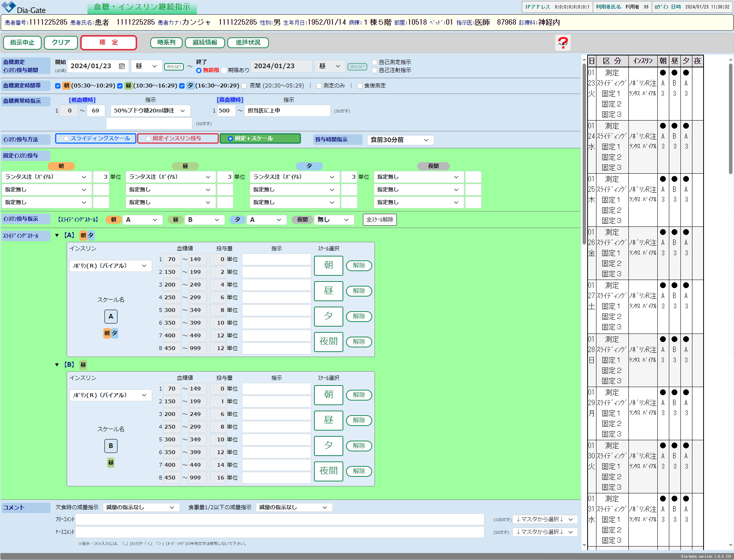Click scale A's 夜間 selection button

coord(328,342)
